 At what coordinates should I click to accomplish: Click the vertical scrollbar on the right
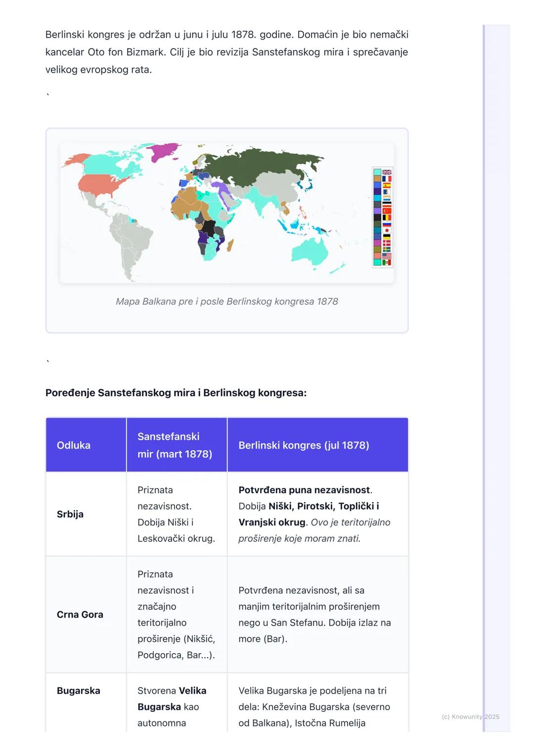[x=484, y=376]
